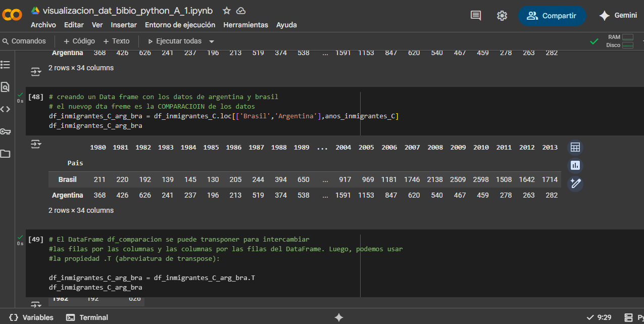Run all cells with Ejecutar todas
The height and width of the screenshot is (324, 644).
click(174, 41)
